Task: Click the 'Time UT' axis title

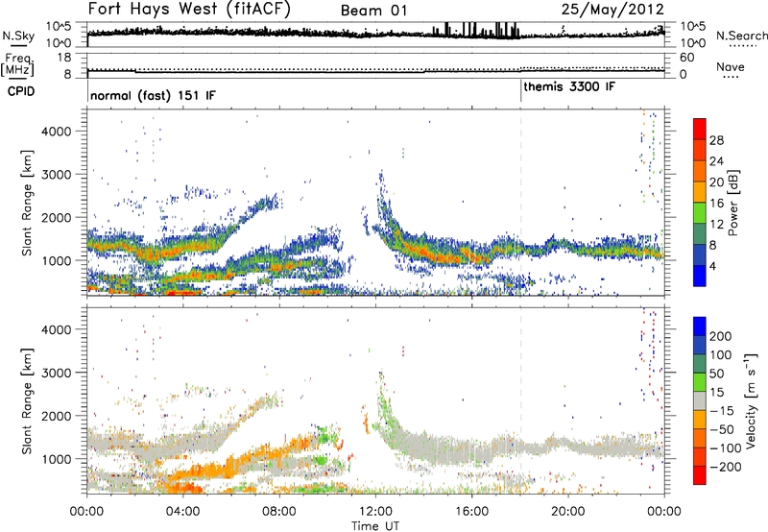Action: tap(375, 526)
